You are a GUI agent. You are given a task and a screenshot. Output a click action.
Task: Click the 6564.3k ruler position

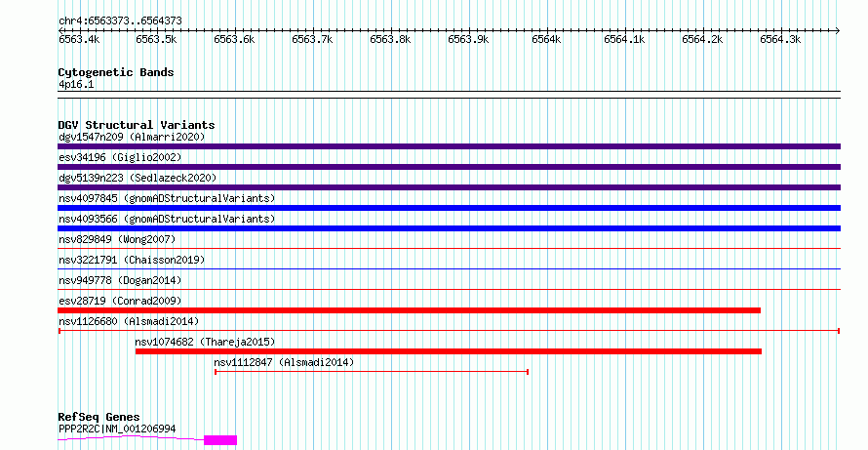(x=781, y=39)
